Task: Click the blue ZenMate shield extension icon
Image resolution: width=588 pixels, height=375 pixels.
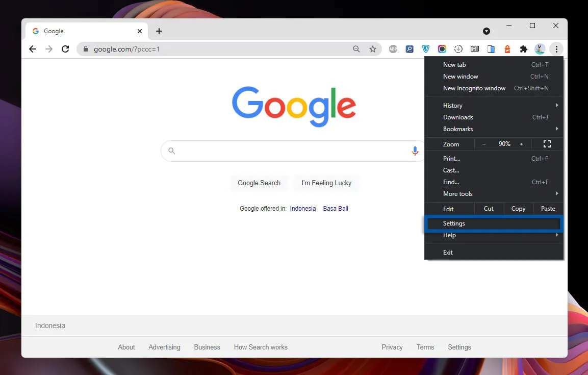Action: 426,48
